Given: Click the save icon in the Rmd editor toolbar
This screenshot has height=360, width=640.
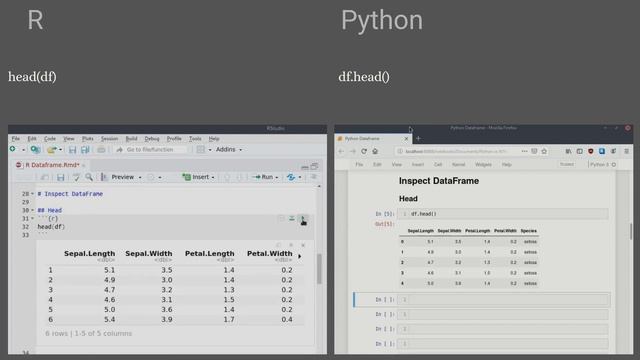Looking at the screenshot, I should click(x=60, y=177).
